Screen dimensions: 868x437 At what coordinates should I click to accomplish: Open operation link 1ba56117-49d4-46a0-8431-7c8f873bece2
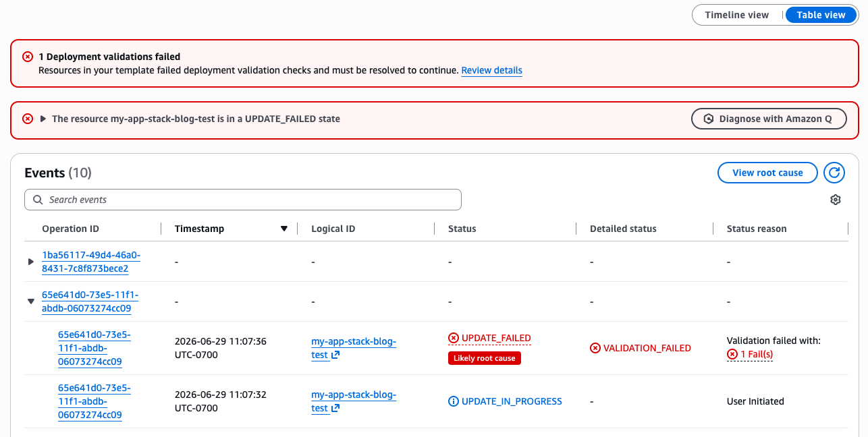tap(91, 262)
